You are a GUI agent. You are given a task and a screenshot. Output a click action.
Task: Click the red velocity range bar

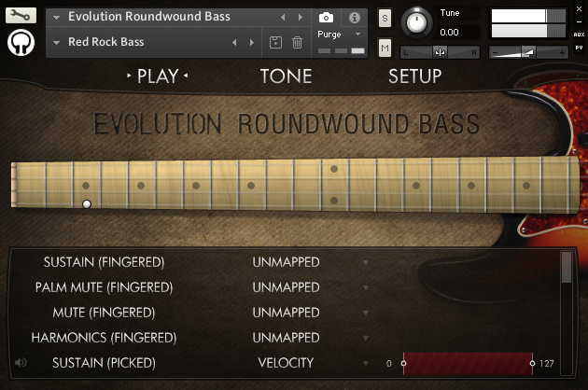[x=468, y=363]
